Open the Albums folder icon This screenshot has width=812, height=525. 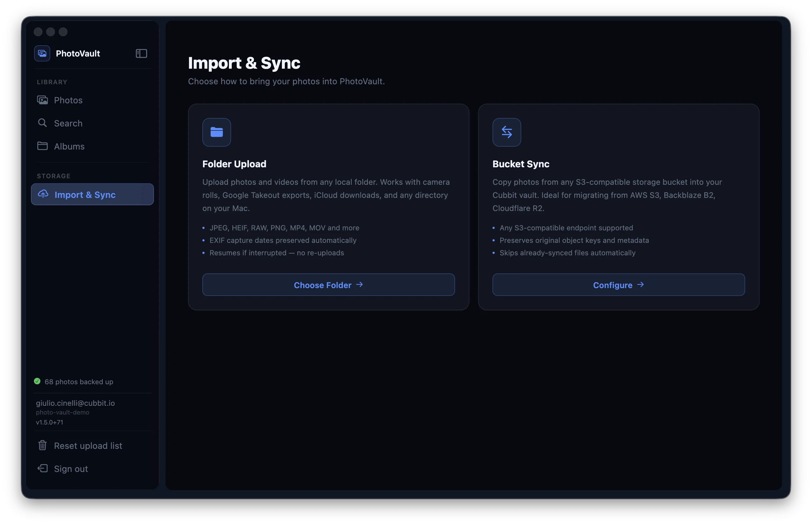[x=42, y=146]
